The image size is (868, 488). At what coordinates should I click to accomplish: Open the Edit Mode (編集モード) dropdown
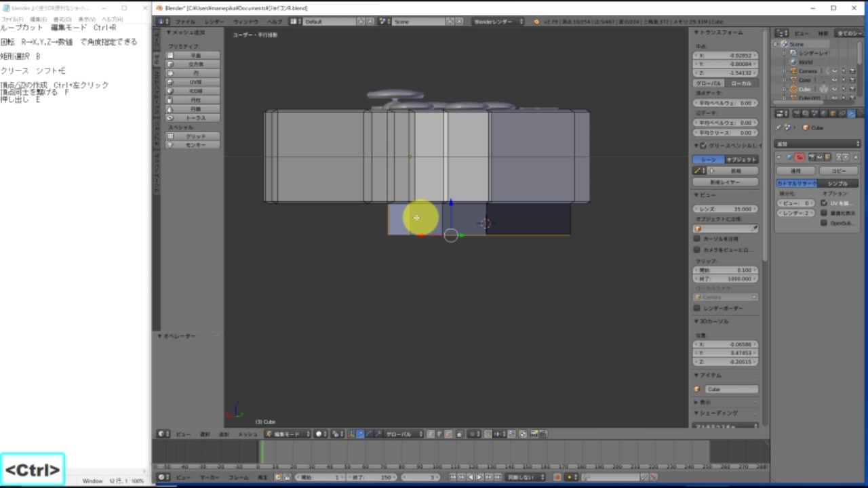[288, 434]
